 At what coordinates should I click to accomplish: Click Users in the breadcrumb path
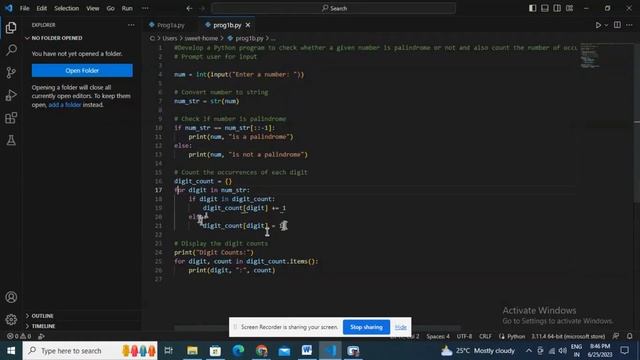point(170,38)
